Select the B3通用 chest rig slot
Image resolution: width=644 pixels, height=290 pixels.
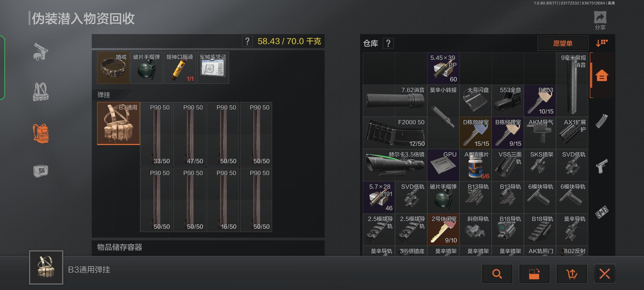pyautogui.click(x=119, y=124)
